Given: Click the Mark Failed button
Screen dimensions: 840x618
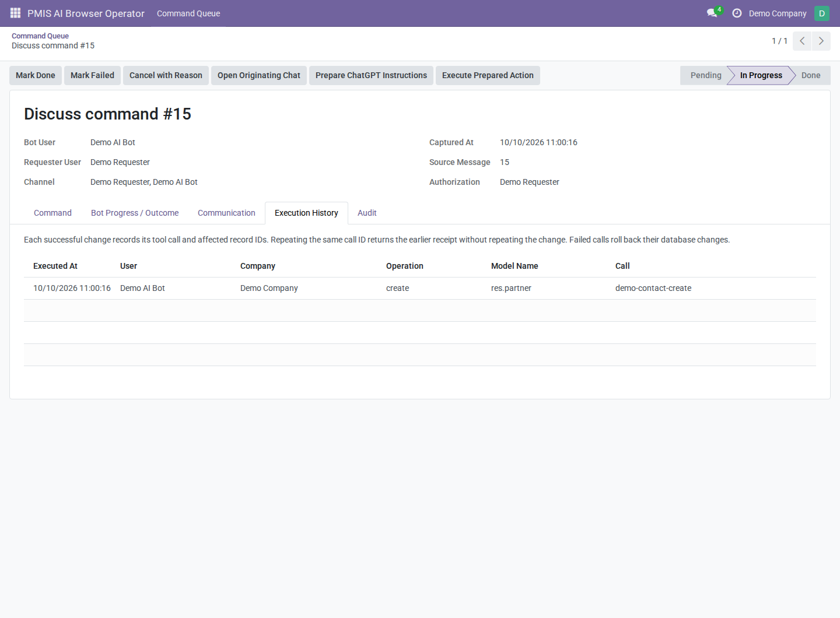Looking at the screenshot, I should coord(92,75).
